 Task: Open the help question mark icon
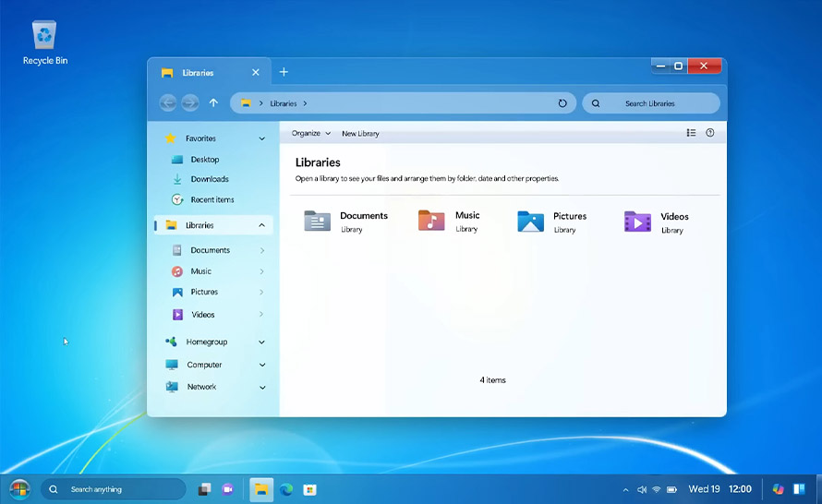(x=709, y=133)
